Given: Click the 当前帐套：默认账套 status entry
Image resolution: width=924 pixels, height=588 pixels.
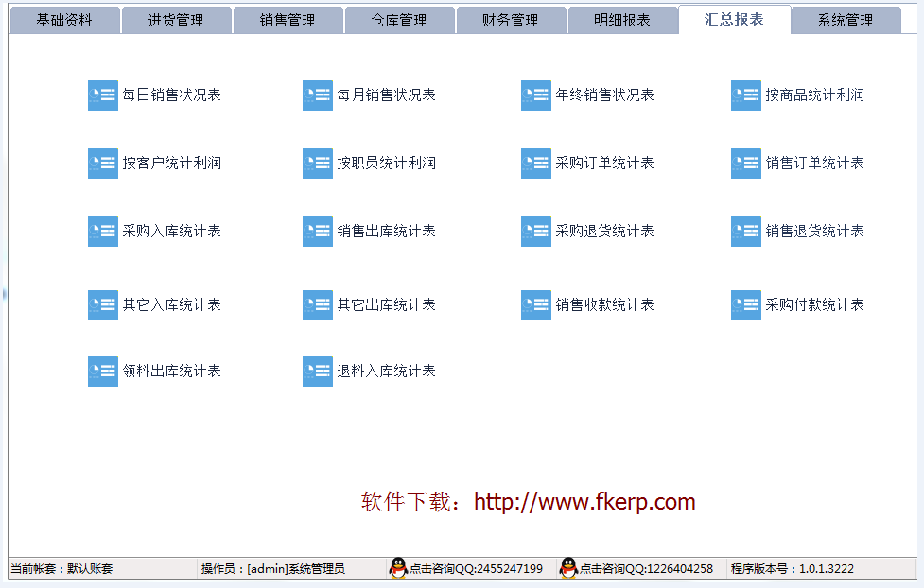Looking at the screenshot, I should coord(61,568).
